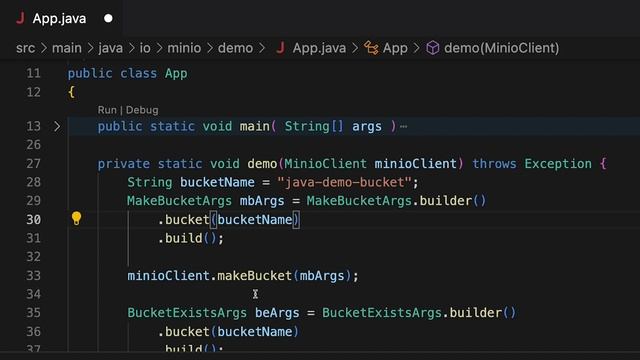
Task: Click the App class breadcrumb entry
Action: [395, 48]
